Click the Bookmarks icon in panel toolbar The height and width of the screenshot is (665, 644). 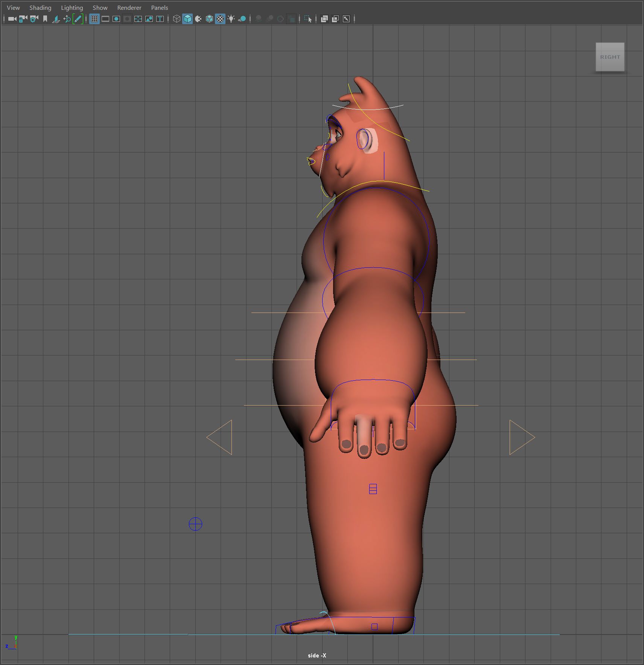click(45, 19)
